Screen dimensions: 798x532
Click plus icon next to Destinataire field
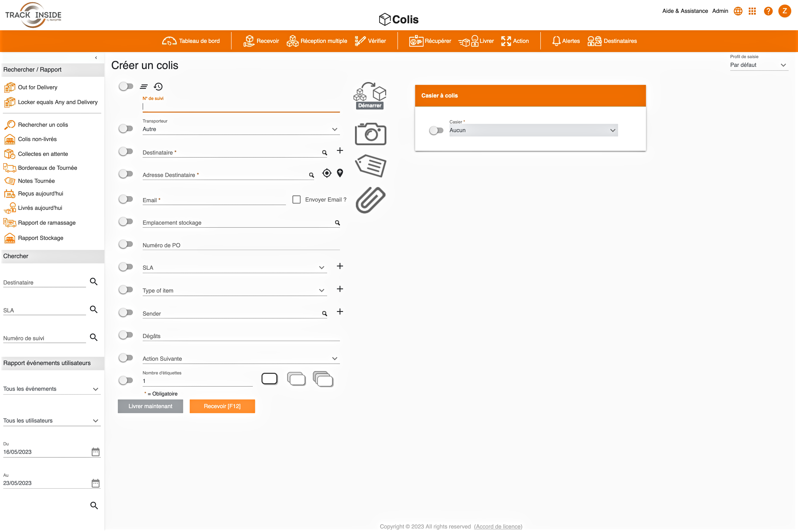340,151
